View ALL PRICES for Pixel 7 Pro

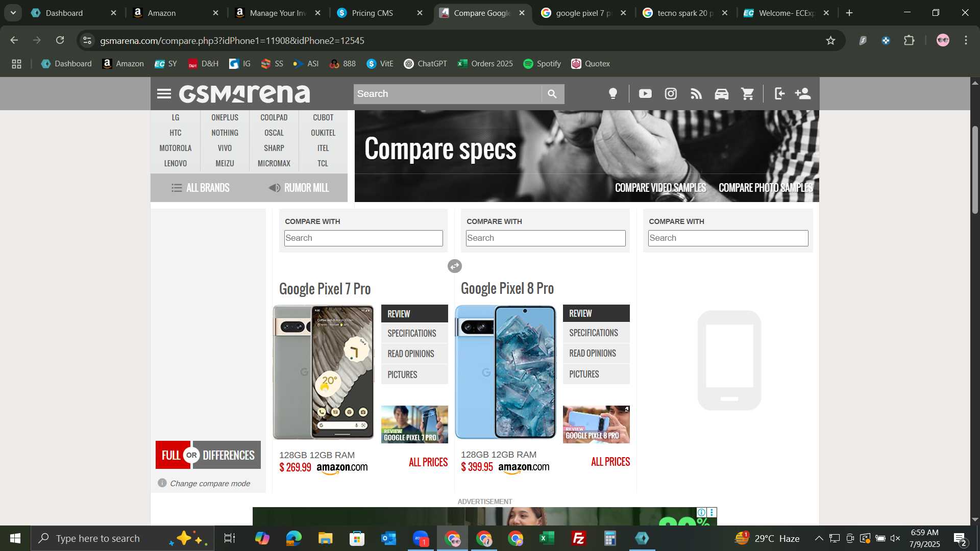click(428, 462)
